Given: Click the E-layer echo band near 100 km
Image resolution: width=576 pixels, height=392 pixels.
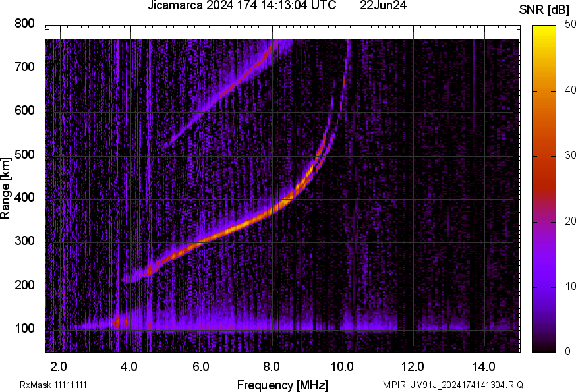Looking at the screenshot, I should [x=235, y=325].
